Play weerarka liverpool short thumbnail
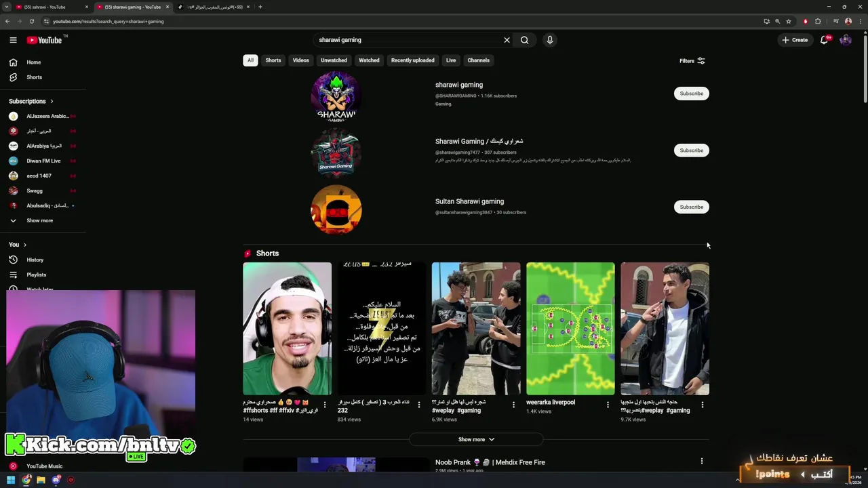 tap(570, 329)
